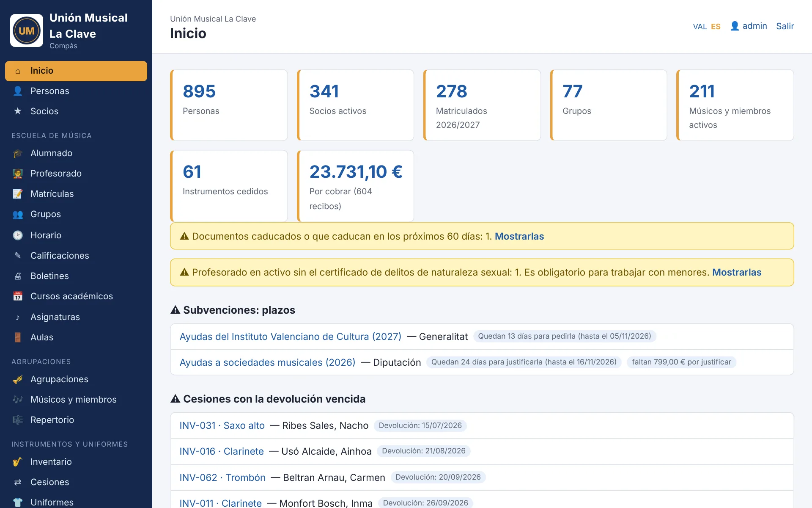Click Mostrarlas for Profesorado certificate warning
This screenshot has height=508, width=812.
737,272
